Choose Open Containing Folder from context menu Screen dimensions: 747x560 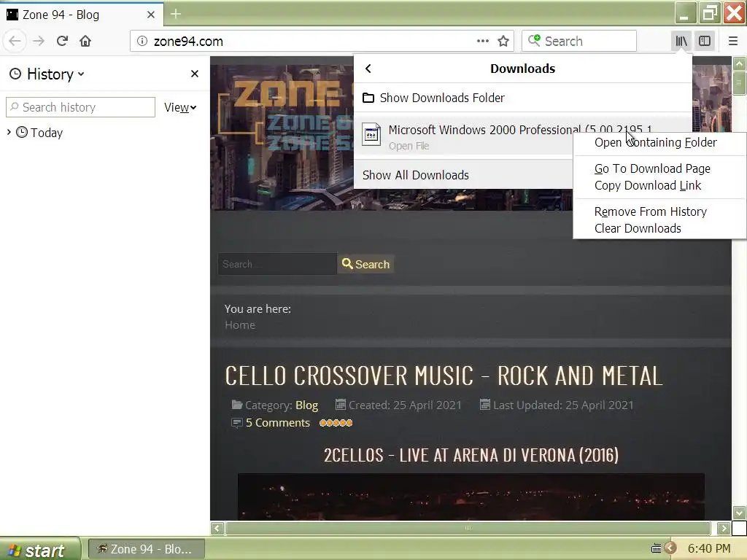click(655, 142)
